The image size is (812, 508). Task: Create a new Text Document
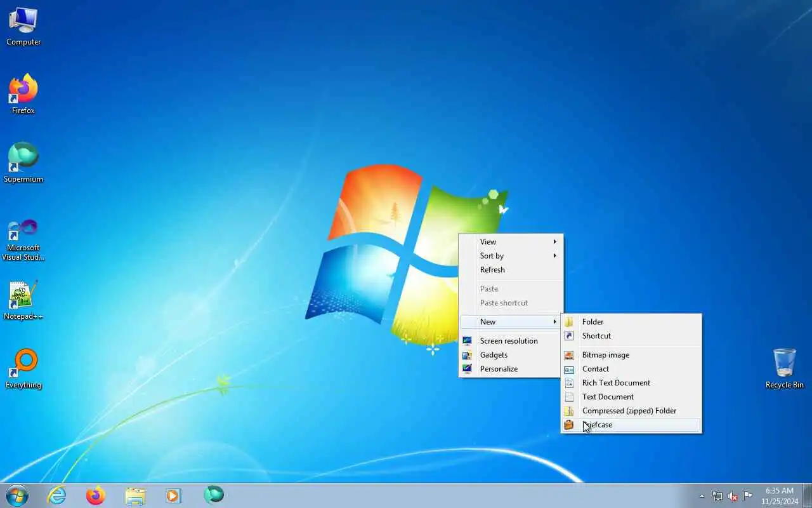click(631, 397)
